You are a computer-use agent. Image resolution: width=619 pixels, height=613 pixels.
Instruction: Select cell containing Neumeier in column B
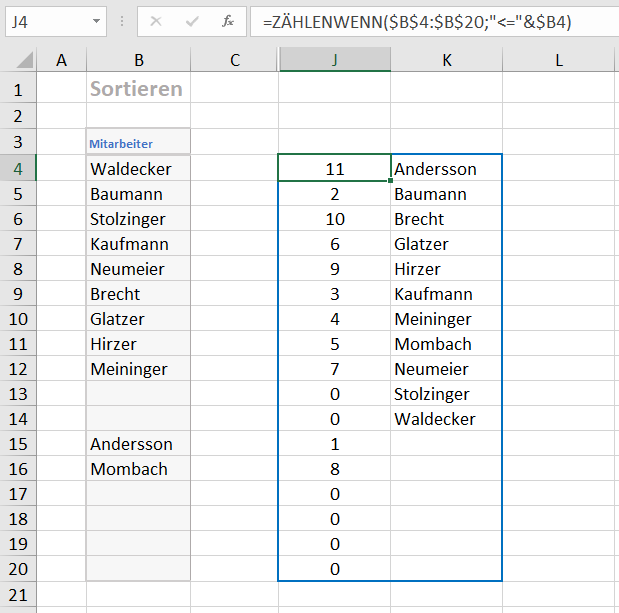point(139,269)
